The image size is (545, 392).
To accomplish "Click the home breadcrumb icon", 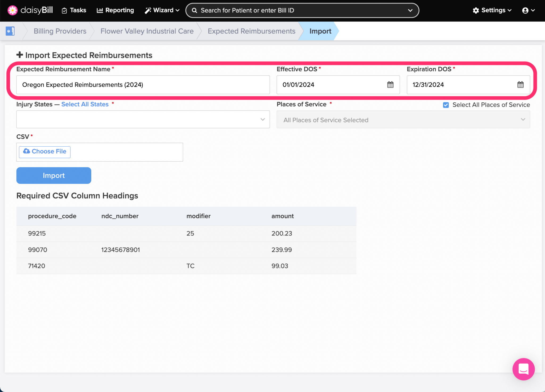I will tap(10, 31).
